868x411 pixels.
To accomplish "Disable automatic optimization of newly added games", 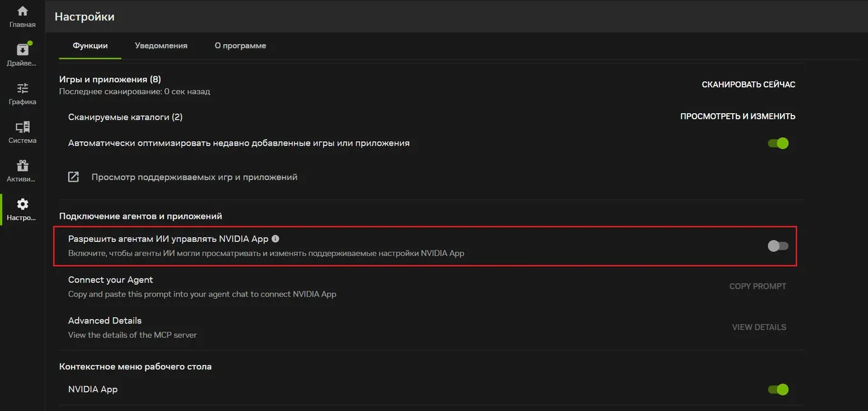I will (x=778, y=143).
